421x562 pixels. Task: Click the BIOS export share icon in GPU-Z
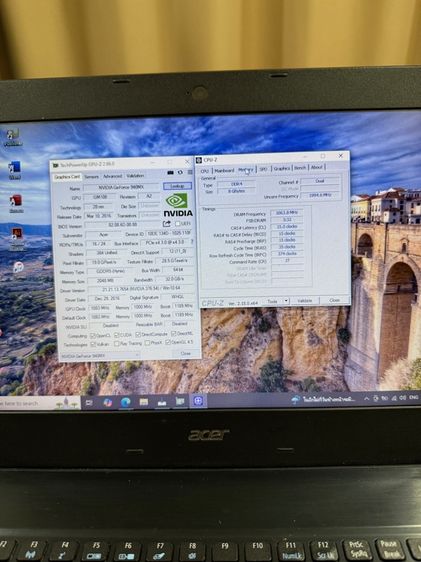coord(167,224)
